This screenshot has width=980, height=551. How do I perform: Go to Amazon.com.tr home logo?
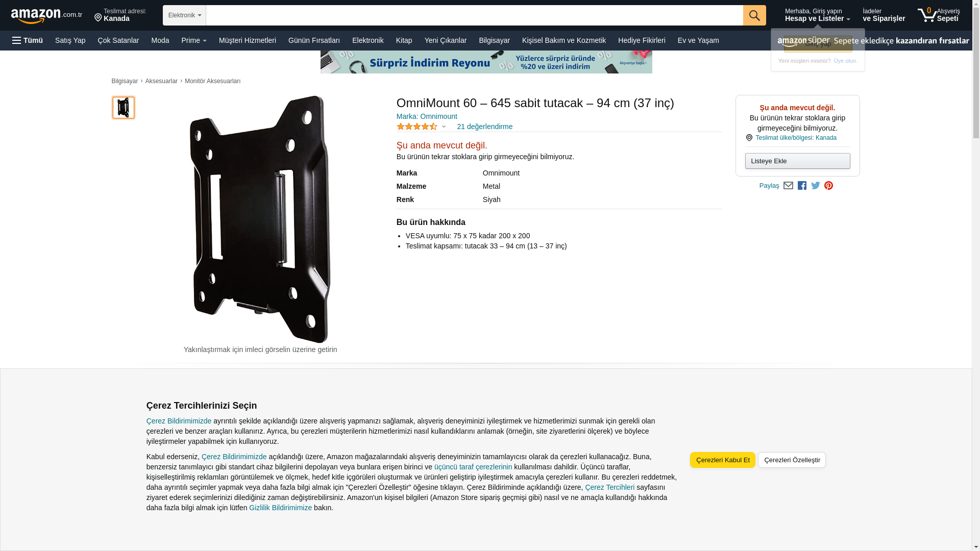click(46, 16)
